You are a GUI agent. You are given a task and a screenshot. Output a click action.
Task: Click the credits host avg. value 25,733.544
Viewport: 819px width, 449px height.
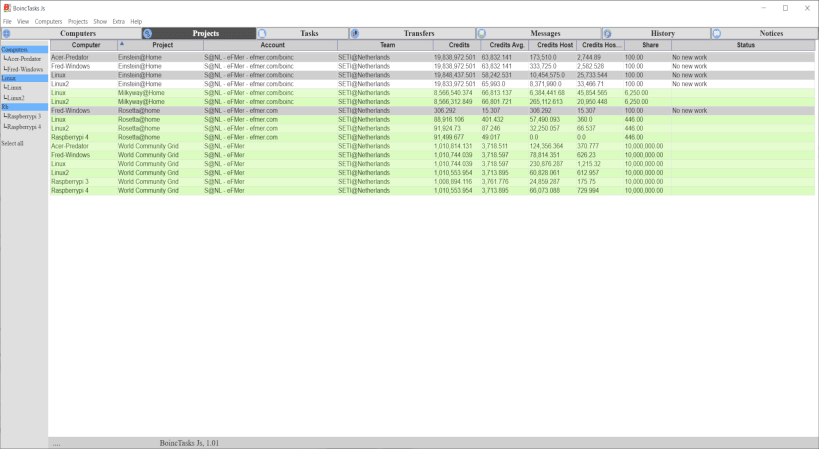592,75
